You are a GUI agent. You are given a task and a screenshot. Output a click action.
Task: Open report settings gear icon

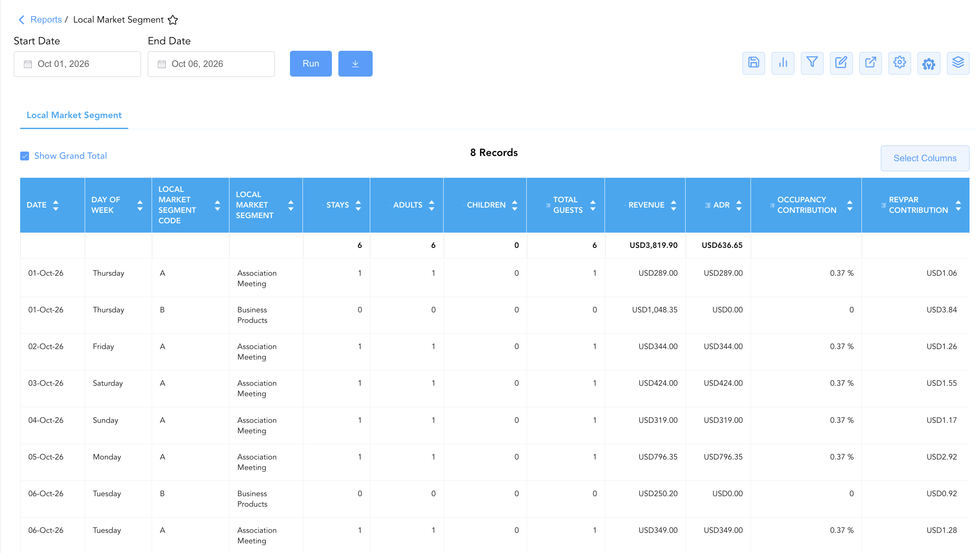[899, 63]
